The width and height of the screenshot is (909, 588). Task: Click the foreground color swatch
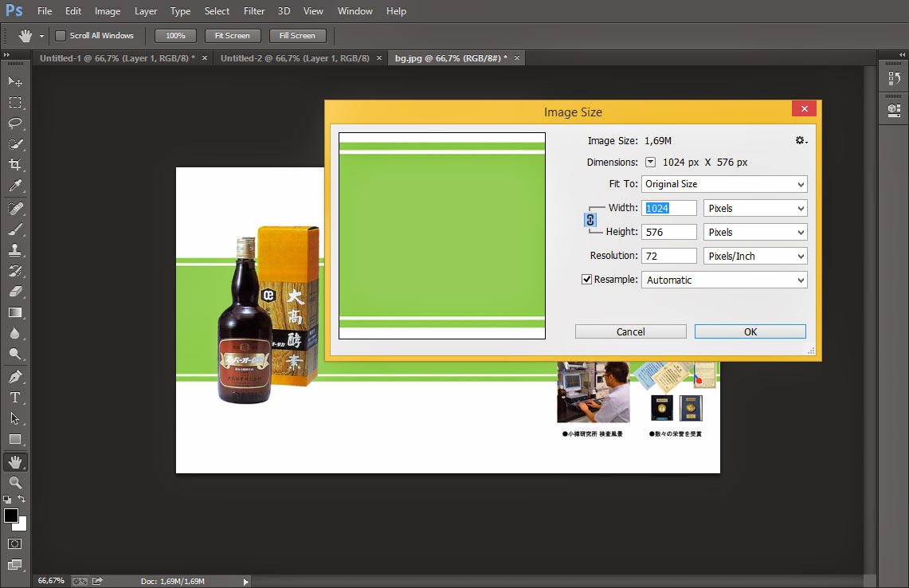tap(11, 515)
